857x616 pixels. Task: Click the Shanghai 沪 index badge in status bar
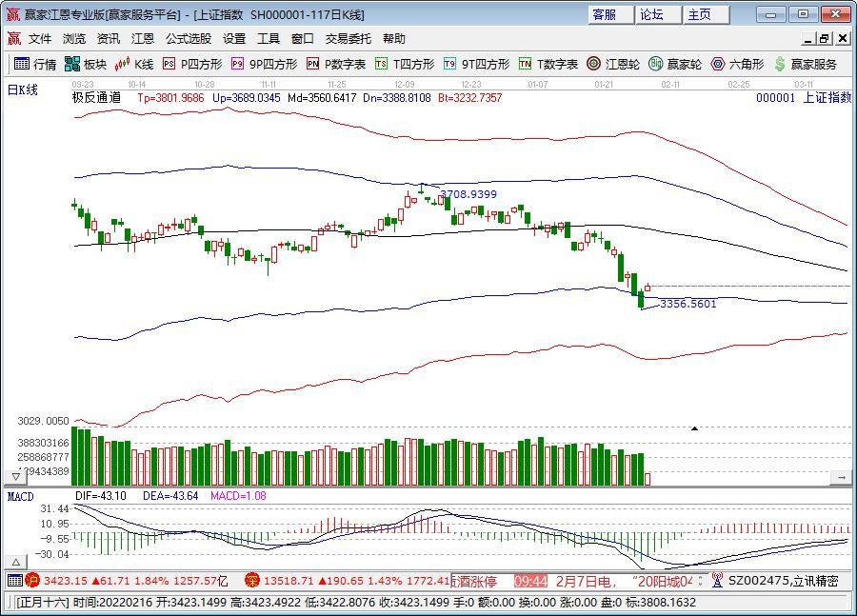(32, 580)
